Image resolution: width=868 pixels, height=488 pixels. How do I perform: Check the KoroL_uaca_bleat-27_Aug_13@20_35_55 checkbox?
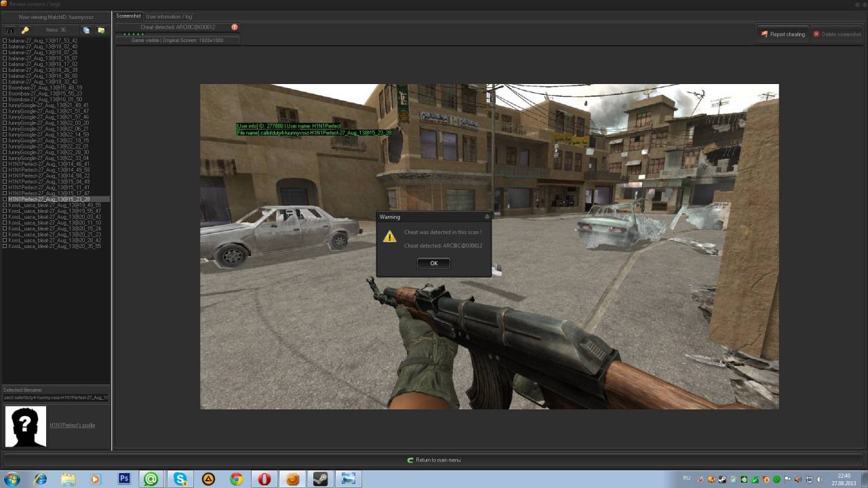point(5,246)
